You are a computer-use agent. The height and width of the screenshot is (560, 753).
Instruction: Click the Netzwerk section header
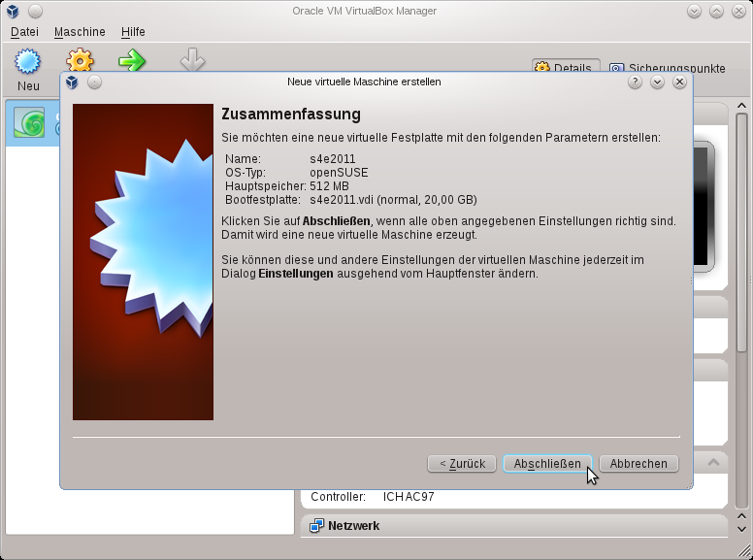(x=514, y=526)
